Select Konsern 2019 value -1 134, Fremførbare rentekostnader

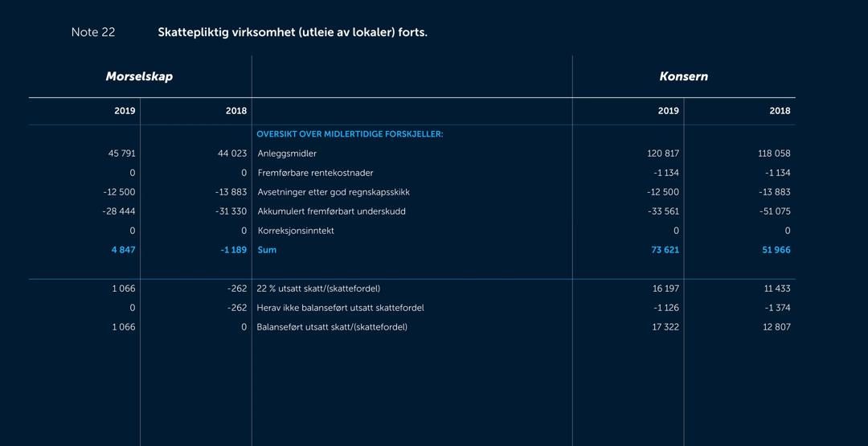(x=666, y=173)
